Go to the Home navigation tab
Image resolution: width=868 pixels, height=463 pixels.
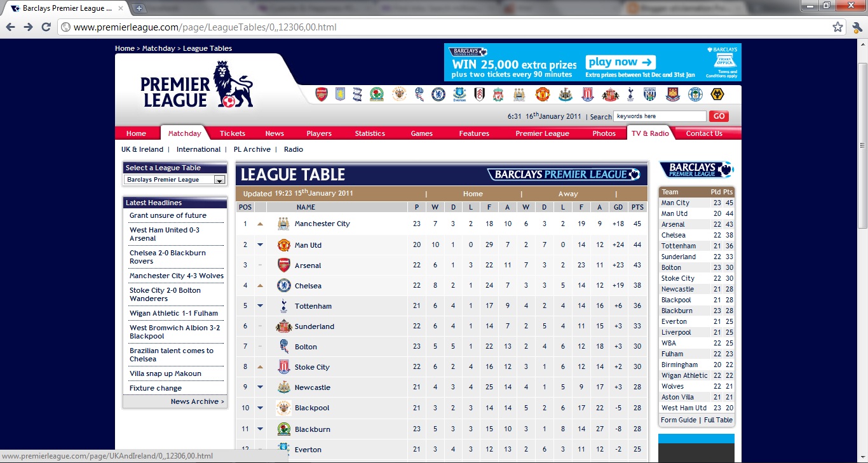(136, 133)
